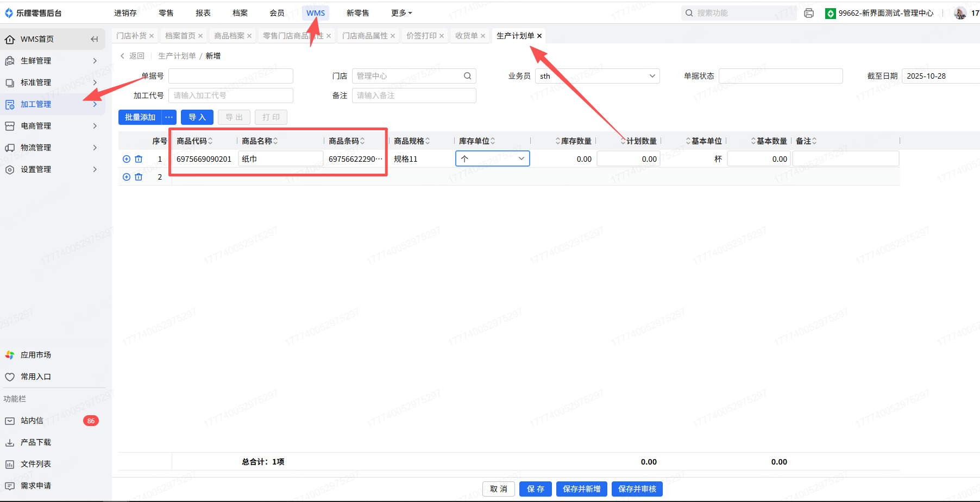Add a row after row 2
The image size is (980, 502).
point(127,177)
